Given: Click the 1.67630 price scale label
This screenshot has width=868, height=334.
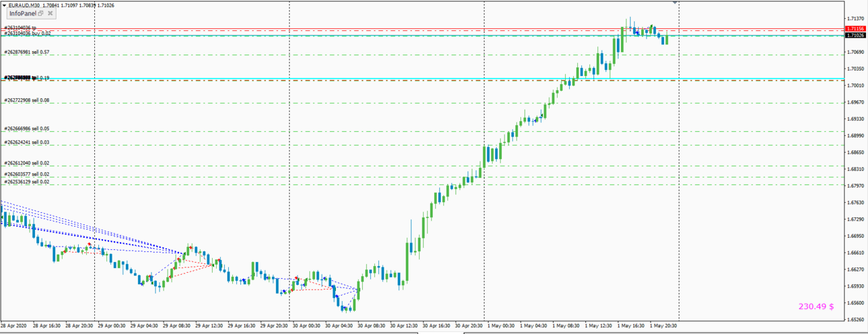Looking at the screenshot, I should (856, 202).
